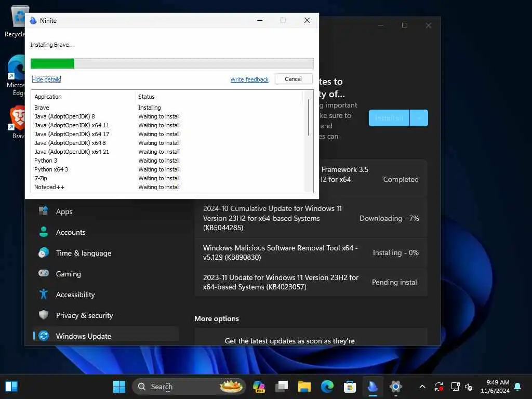Open Write feedback link in Ninite
Screen dimensions: 532x399
pos(249,79)
